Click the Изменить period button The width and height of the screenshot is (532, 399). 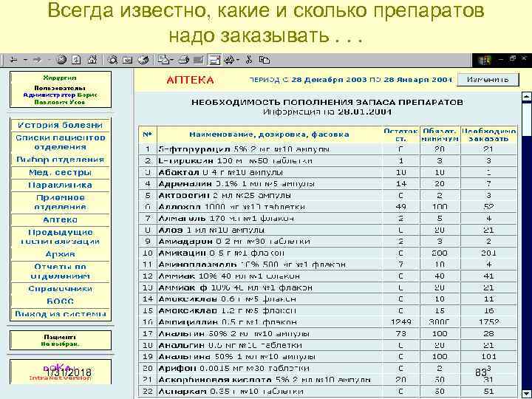tap(488, 80)
